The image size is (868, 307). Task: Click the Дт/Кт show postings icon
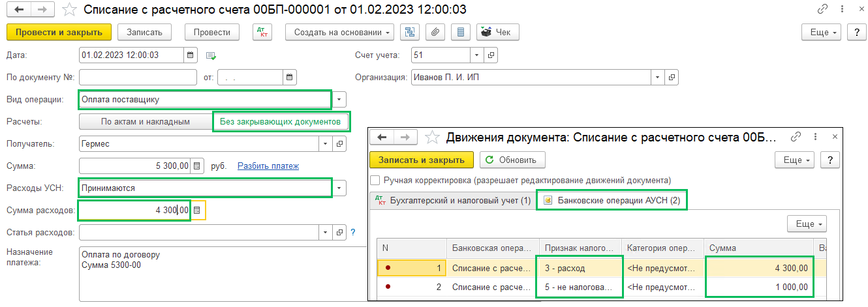[262, 32]
